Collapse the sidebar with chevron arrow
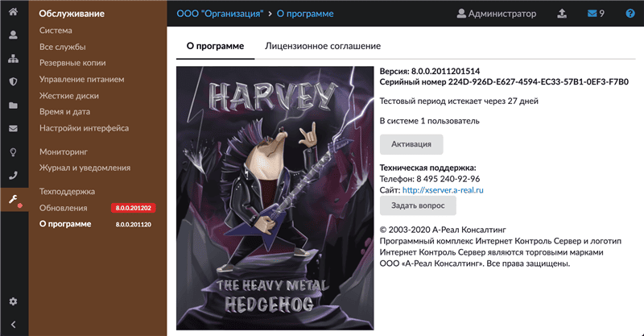This screenshot has height=336, width=644. 13,325
